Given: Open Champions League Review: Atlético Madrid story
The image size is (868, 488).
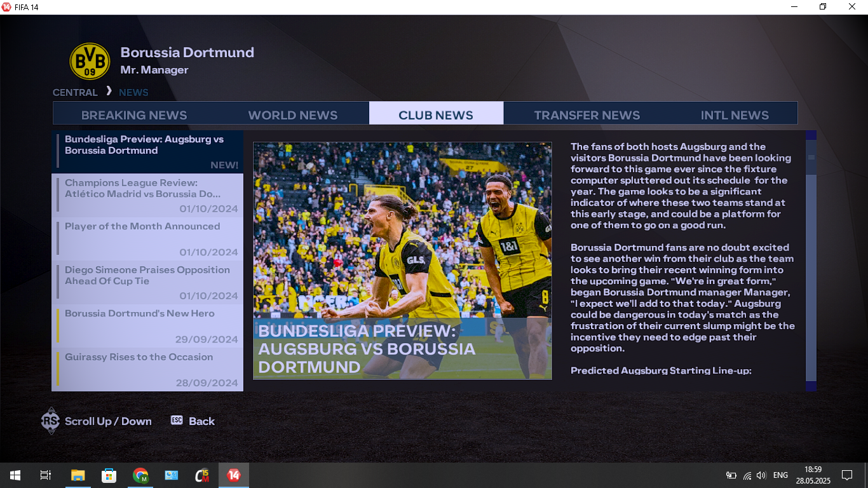Looking at the screenshot, I should 147,196.
